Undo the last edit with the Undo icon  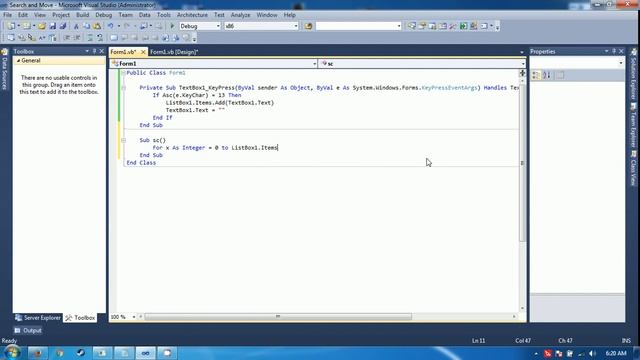point(110,26)
